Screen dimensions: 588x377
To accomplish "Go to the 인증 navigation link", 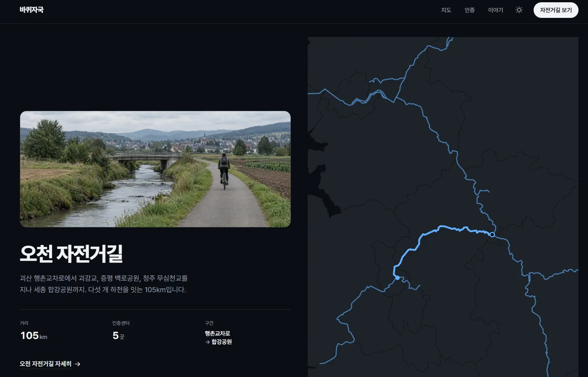I will pyautogui.click(x=470, y=10).
